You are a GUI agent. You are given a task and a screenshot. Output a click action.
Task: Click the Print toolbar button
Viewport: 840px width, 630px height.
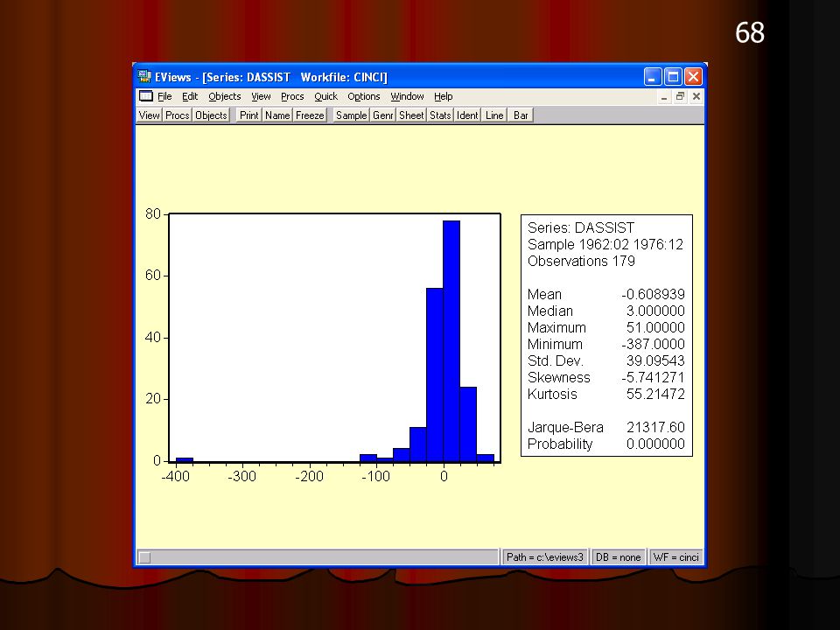point(249,115)
